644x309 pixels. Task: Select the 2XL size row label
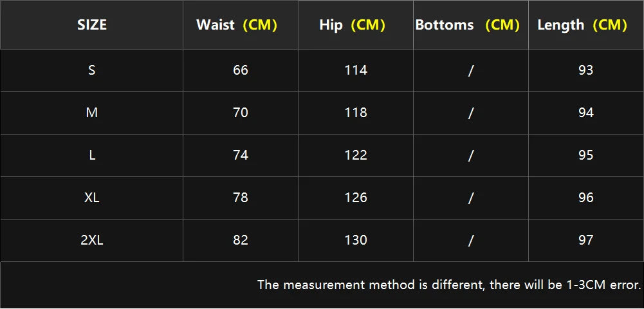[x=92, y=240]
